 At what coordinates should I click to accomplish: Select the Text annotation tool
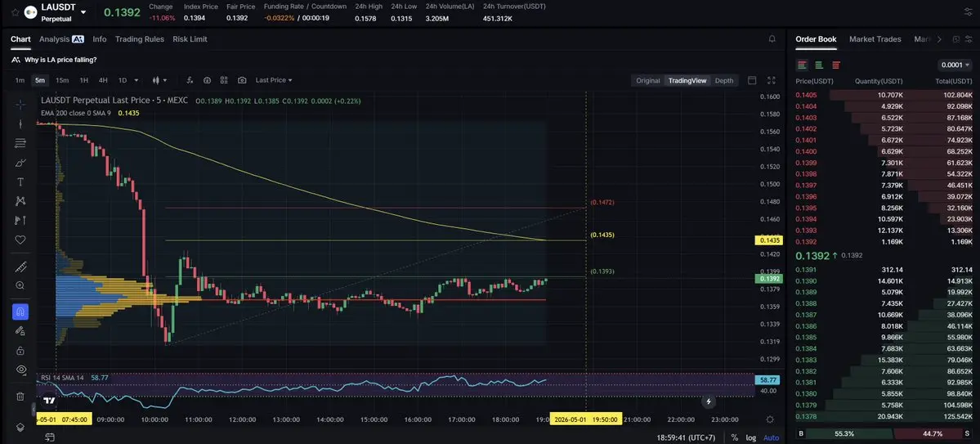point(20,182)
